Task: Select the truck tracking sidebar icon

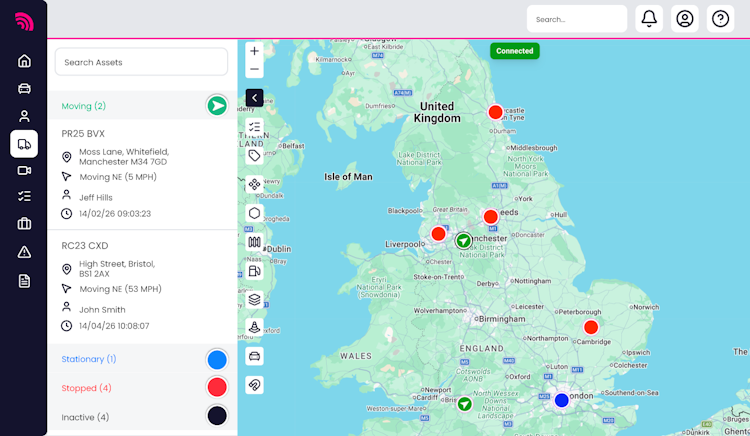Action: tap(24, 144)
